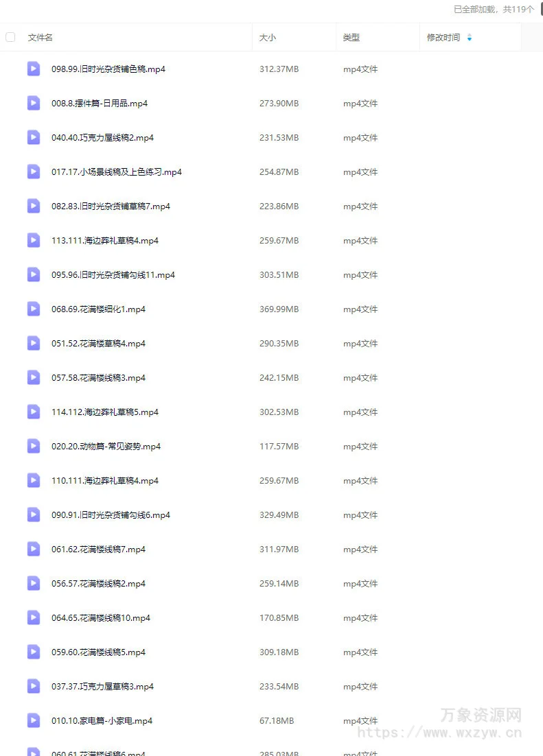Click video icon of 068.69.花满楼细化1.mp4
The image size is (543, 756).
click(x=34, y=309)
